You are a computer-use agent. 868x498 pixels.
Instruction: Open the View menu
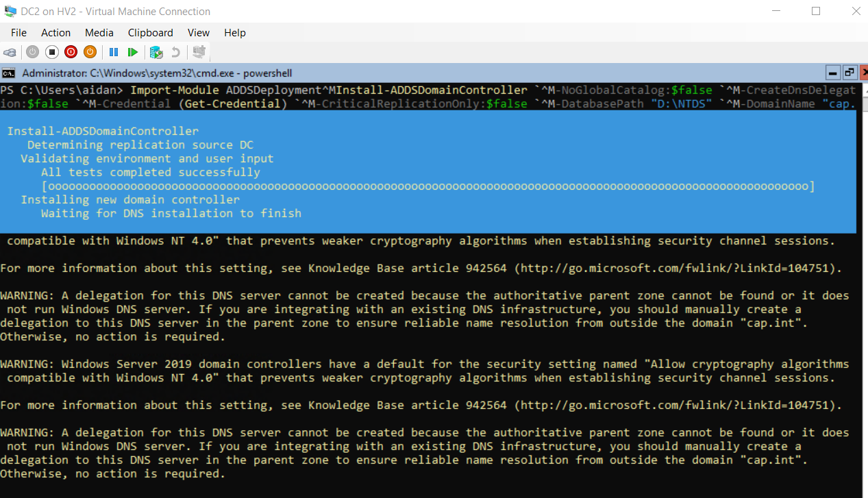click(199, 32)
